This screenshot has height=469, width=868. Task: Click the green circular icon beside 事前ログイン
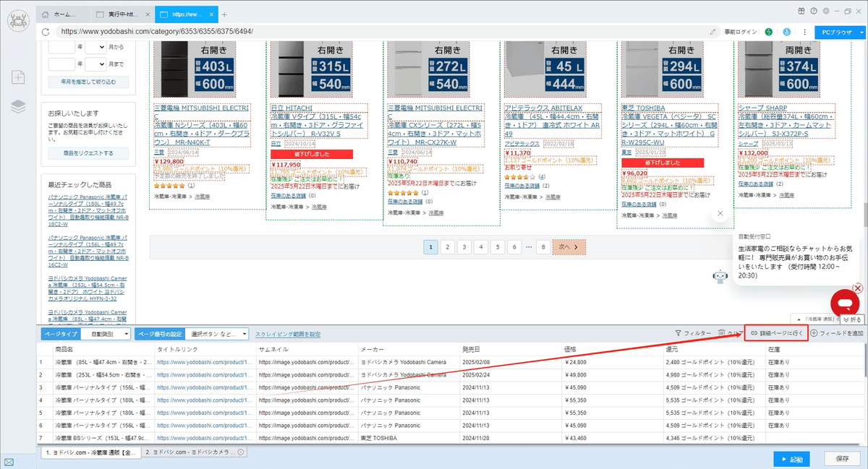(769, 32)
